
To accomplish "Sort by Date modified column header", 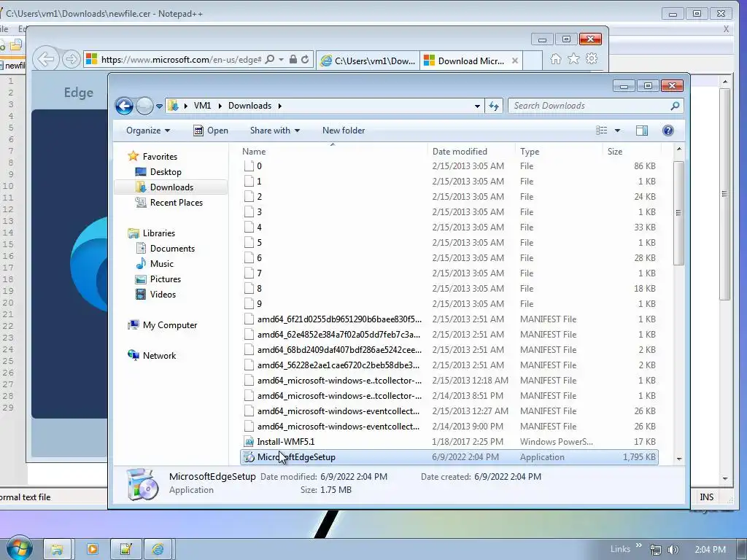I will pos(471,152).
